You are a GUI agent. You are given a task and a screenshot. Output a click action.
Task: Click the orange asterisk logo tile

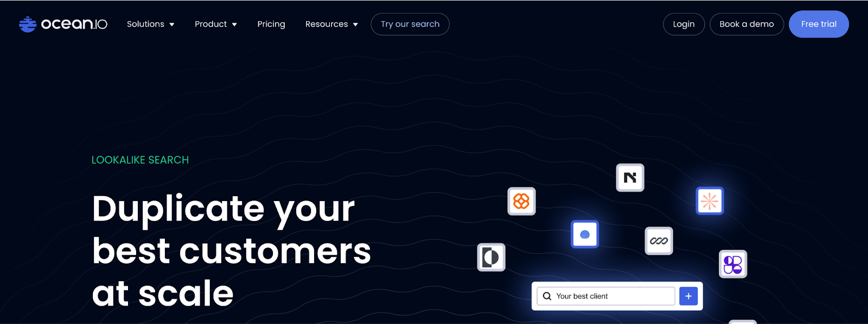[x=710, y=201]
